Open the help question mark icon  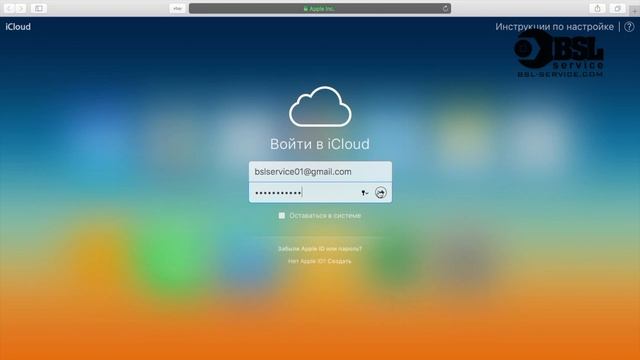point(629,27)
